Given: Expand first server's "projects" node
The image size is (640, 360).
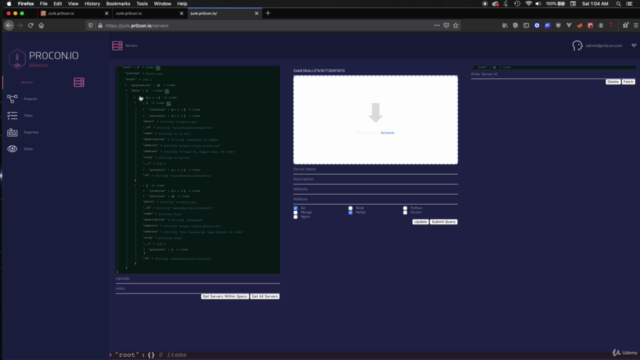Looking at the screenshot, I should 144,169.
